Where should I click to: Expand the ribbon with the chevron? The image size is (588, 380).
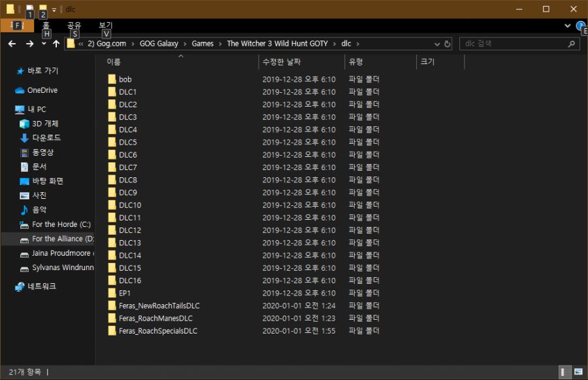pyautogui.click(x=567, y=26)
